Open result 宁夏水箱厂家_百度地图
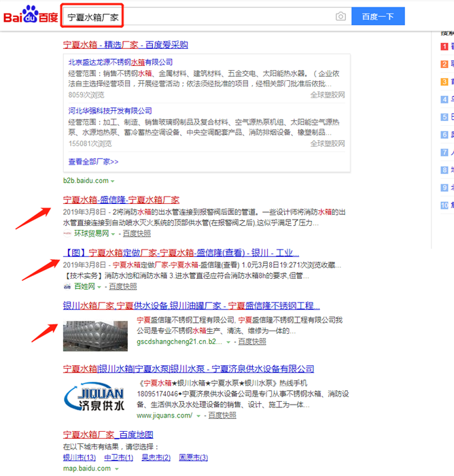Viewport: 454px width, 476px height. point(108,435)
